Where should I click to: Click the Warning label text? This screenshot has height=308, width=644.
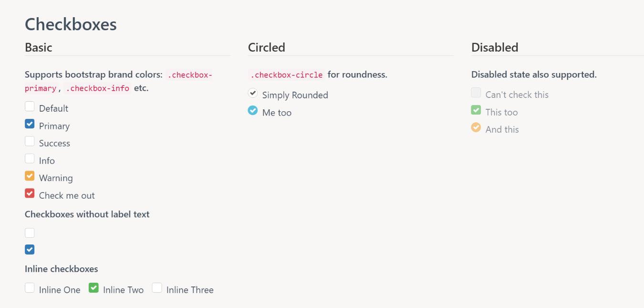pos(56,178)
